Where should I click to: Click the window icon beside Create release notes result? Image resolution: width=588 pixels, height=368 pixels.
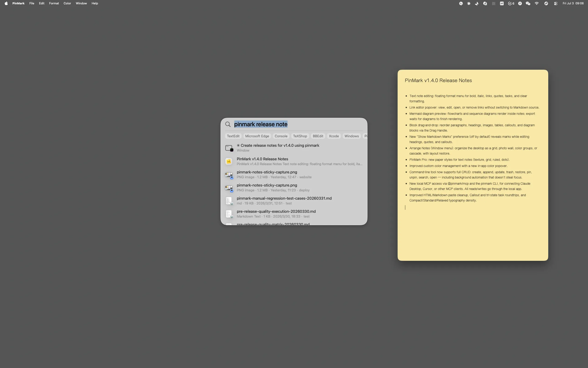[229, 148]
